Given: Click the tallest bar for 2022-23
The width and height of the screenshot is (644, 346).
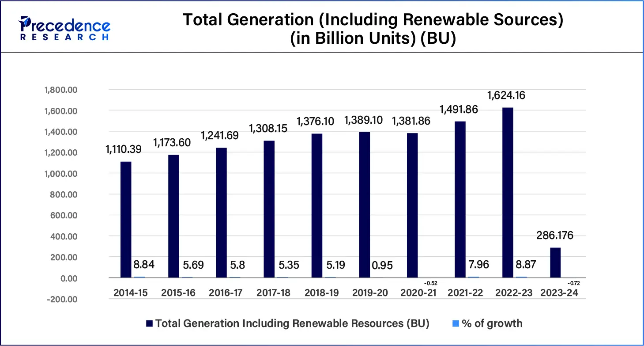Looking at the screenshot, I should coord(507,193).
